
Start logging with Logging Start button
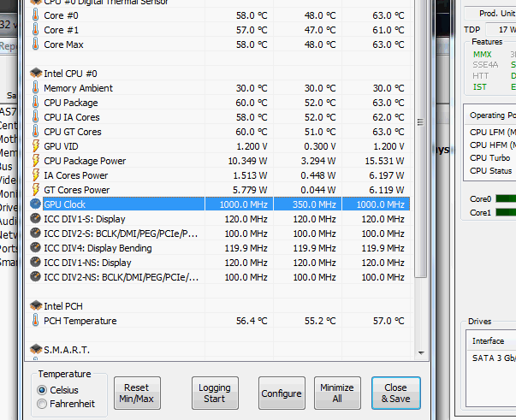[215, 393]
